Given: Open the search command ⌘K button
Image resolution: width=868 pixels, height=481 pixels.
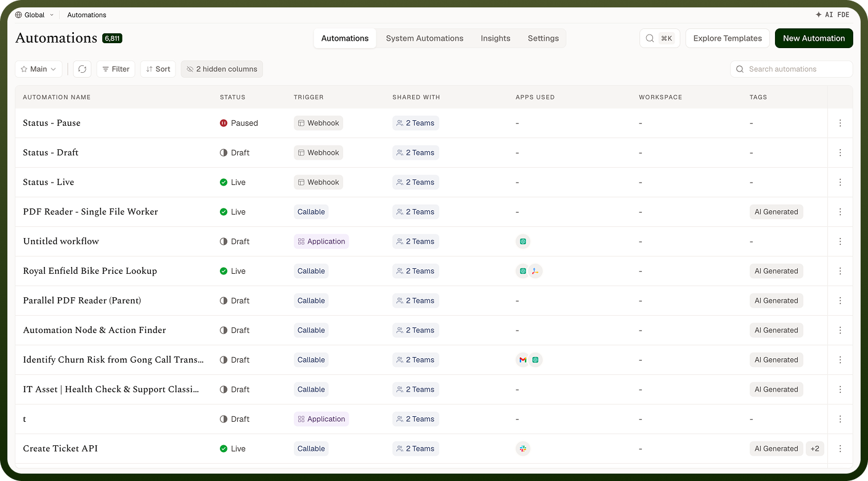Looking at the screenshot, I should [660, 38].
